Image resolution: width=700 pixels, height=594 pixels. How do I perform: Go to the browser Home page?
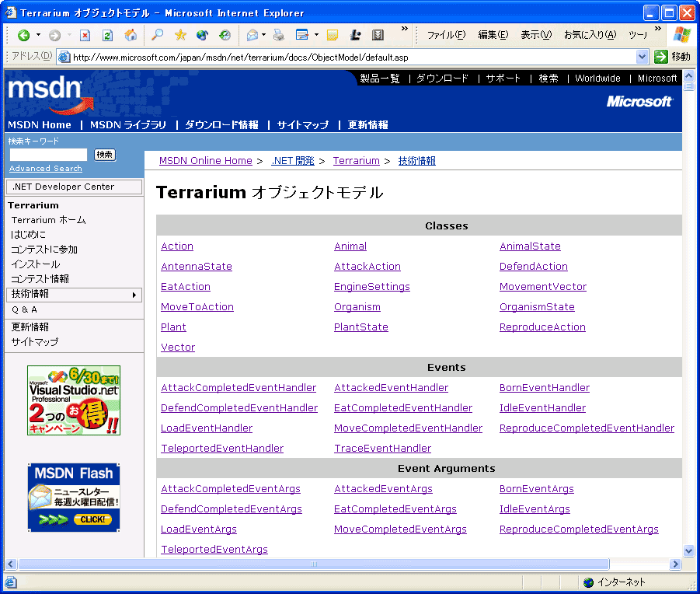(131, 35)
